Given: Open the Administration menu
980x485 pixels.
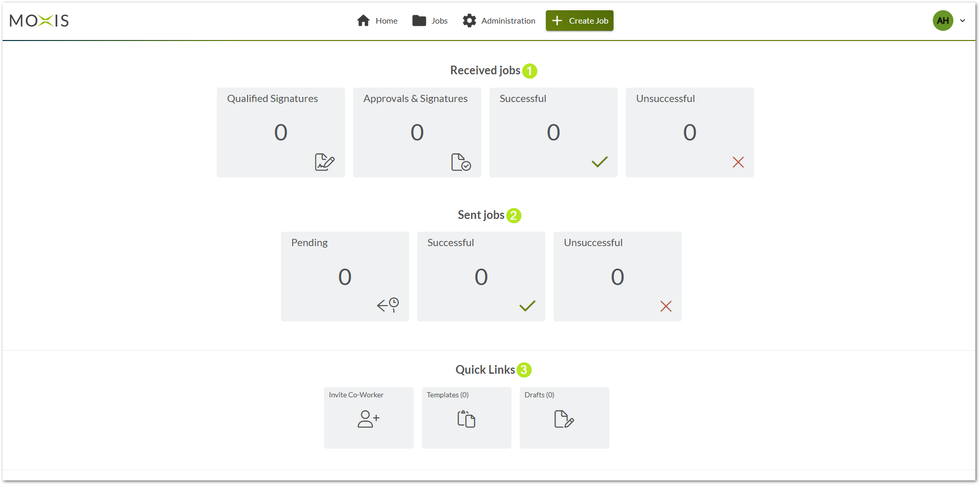Looking at the screenshot, I should (x=499, y=21).
